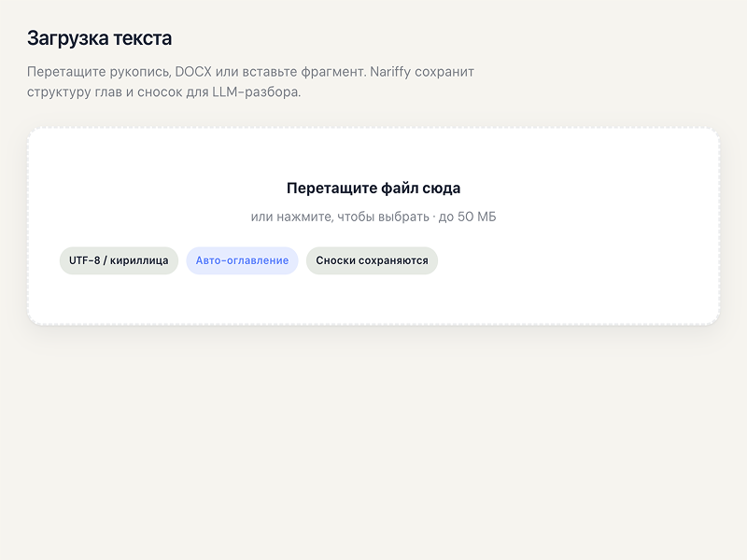The image size is (747, 560).
Task: Click the 'Загрузка текста' page heading
Action: (x=99, y=38)
